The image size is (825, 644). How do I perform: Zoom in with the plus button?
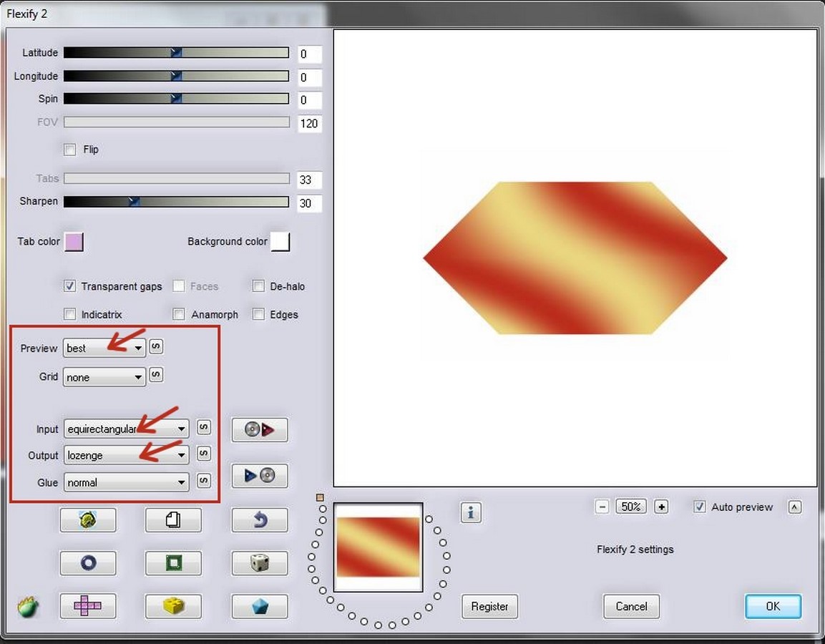tap(661, 507)
